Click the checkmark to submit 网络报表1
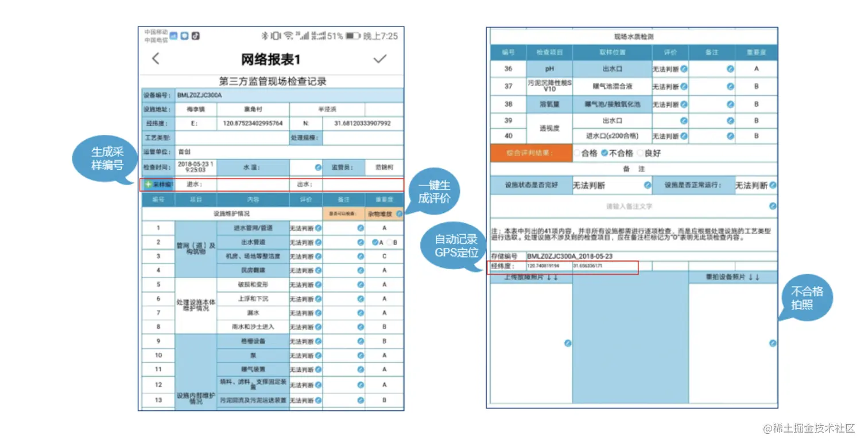This screenshot has width=868, height=447. (x=380, y=58)
